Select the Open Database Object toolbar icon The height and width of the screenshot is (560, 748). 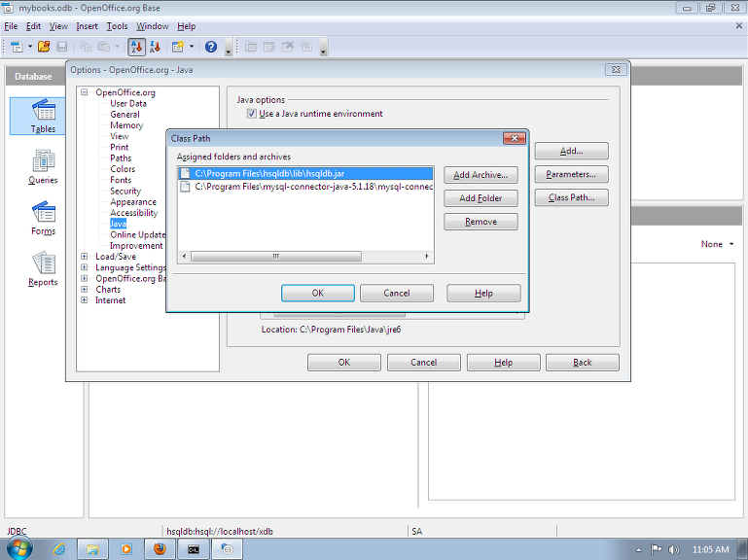point(251,47)
